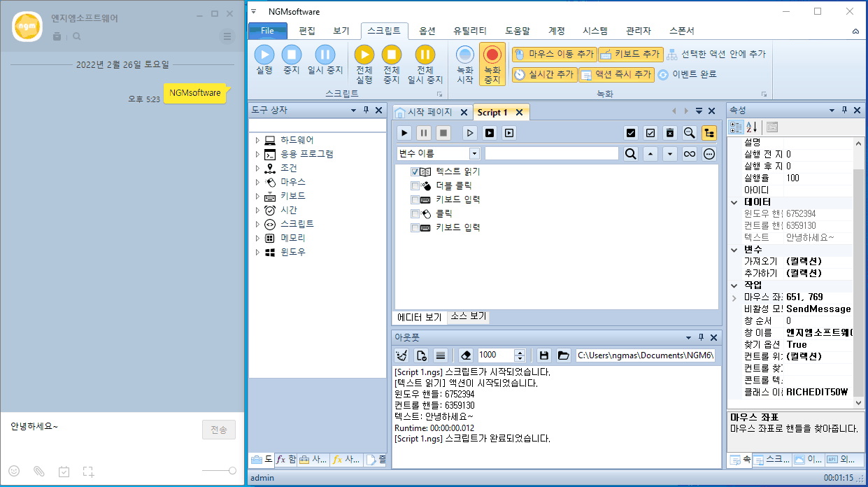Screen dimensions: 868x487
Task: Uncheck the 텍스트 읽기 action checkbox
Action: [415, 171]
